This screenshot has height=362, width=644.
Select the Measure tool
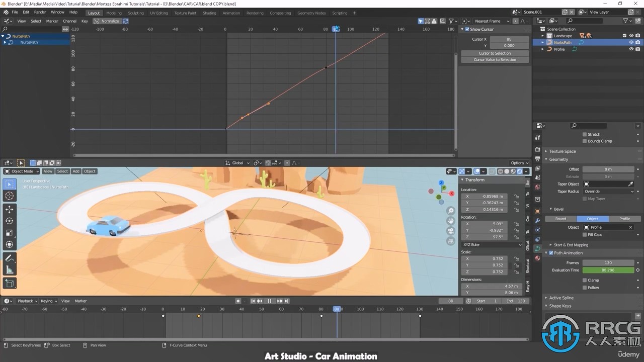point(10,270)
